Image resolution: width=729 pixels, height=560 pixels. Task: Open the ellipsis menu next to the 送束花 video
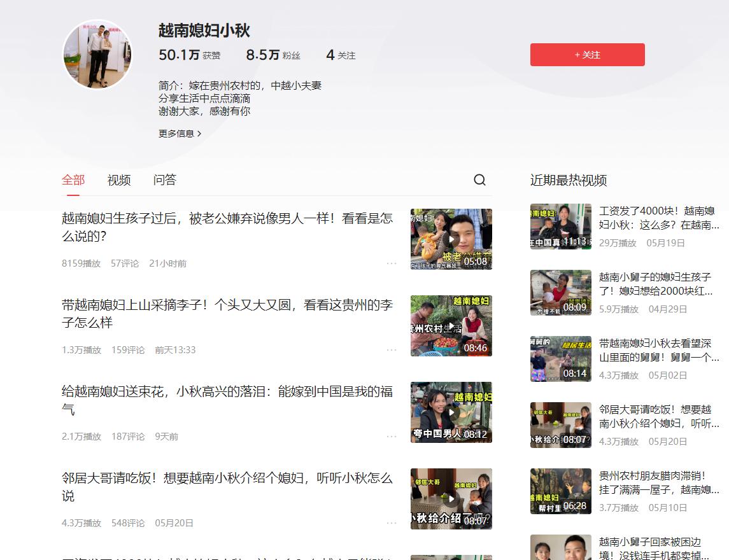coord(392,436)
